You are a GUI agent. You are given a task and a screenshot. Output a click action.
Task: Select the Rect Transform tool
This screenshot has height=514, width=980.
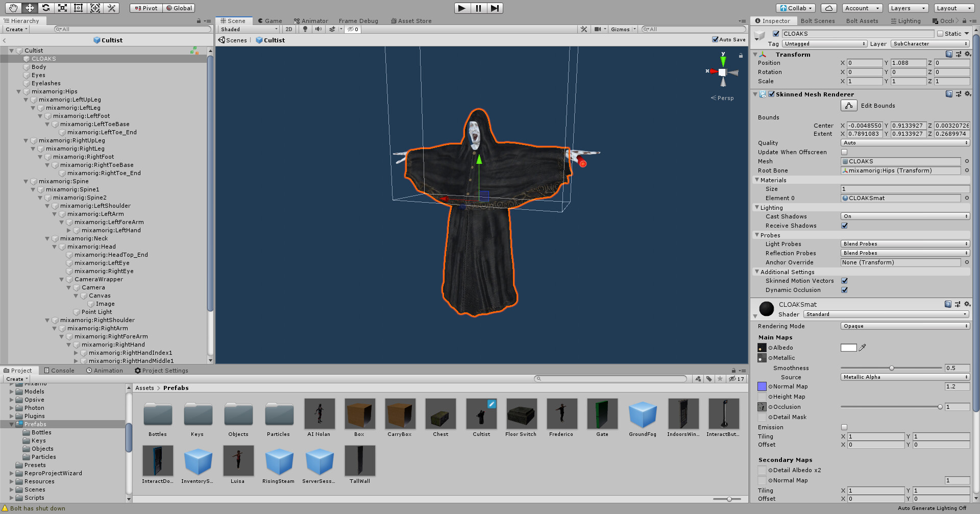pyautogui.click(x=78, y=8)
